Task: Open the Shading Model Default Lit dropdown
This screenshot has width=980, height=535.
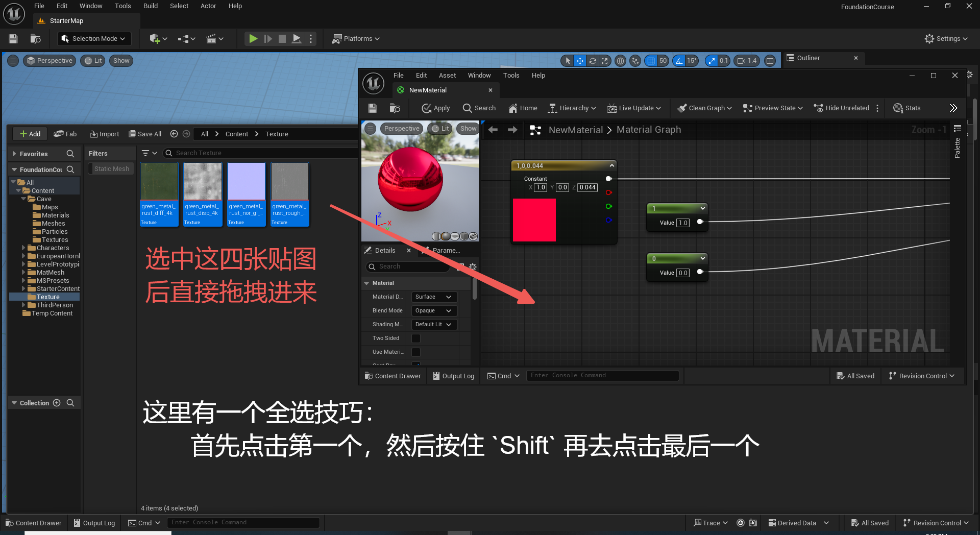Action: pyautogui.click(x=434, y=325)
